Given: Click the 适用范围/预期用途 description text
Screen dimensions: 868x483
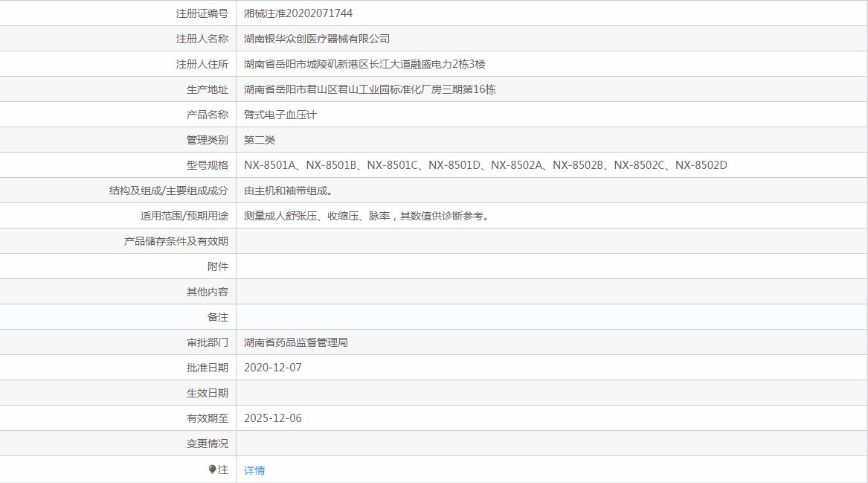Looking at the screenshot, I should (367, 216).
